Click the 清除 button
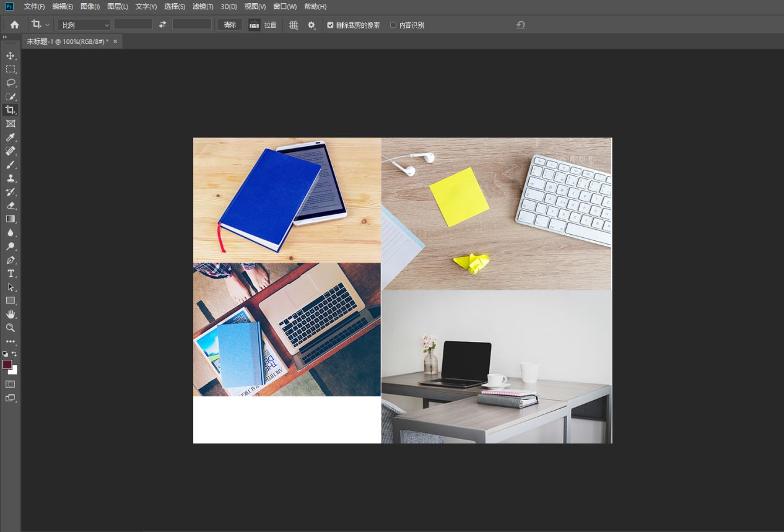The height and width of the screenshot is (532, 784). pyautogui.click(x=230, y=25)
